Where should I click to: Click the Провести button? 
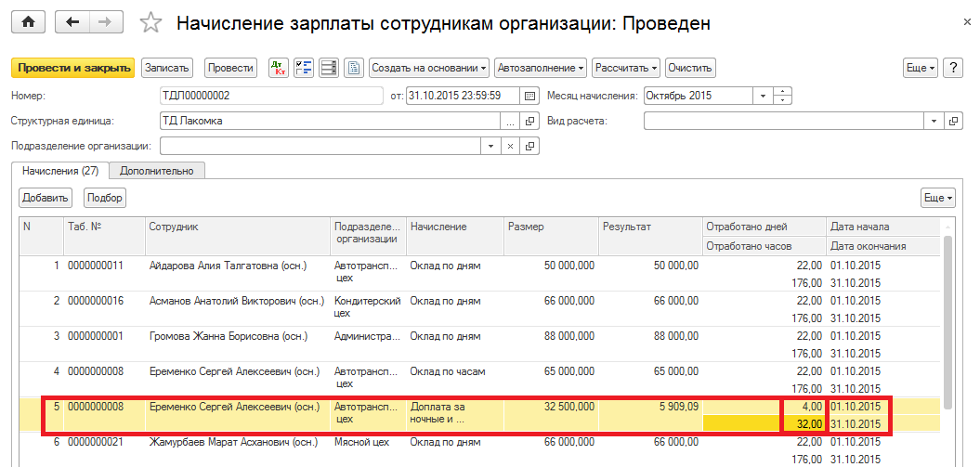230,68
